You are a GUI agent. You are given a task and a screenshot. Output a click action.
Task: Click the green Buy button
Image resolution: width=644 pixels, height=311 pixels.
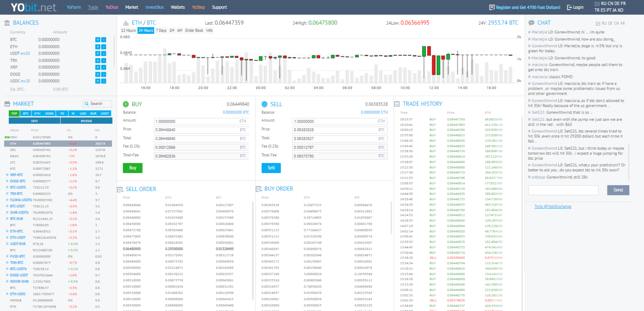[132, 168]
